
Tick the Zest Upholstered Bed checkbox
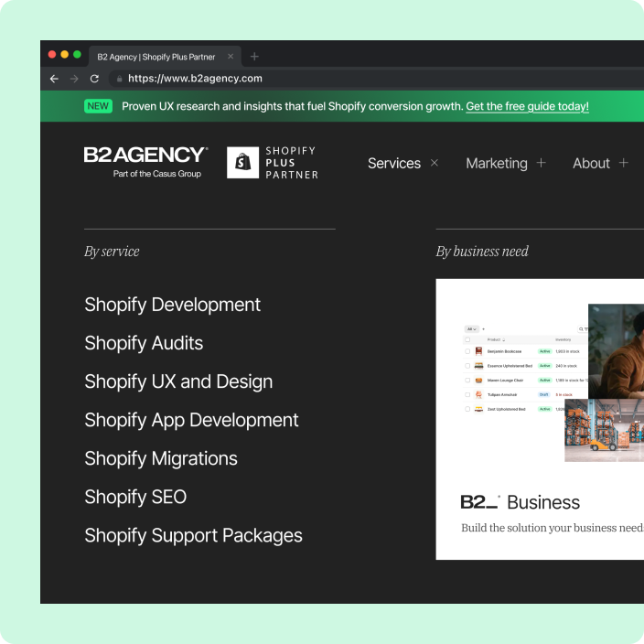tap(467, 409)
